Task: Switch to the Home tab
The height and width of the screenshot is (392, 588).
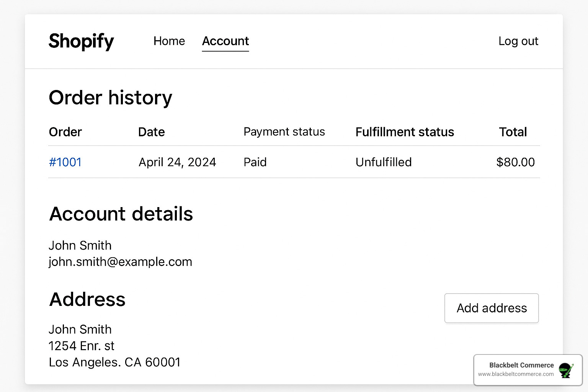Action: tap(169, 41)
